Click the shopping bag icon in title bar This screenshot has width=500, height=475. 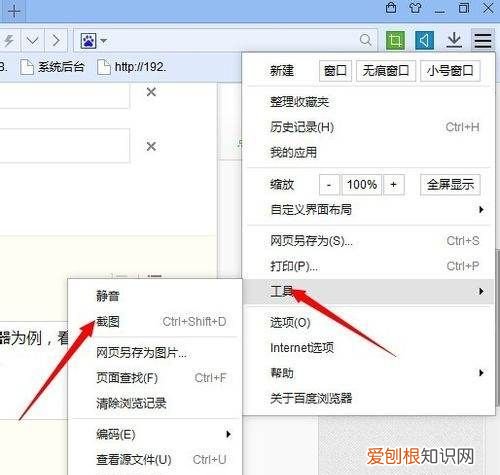pos(391,8)
